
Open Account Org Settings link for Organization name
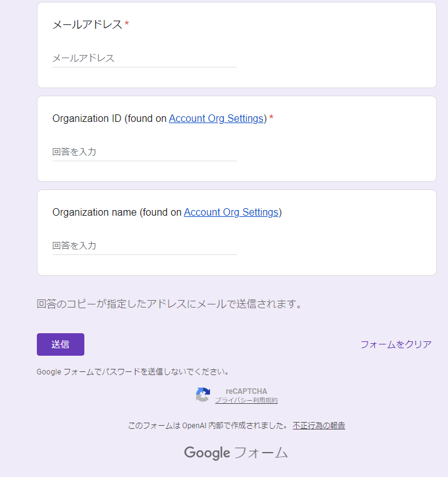pos(231,212)
